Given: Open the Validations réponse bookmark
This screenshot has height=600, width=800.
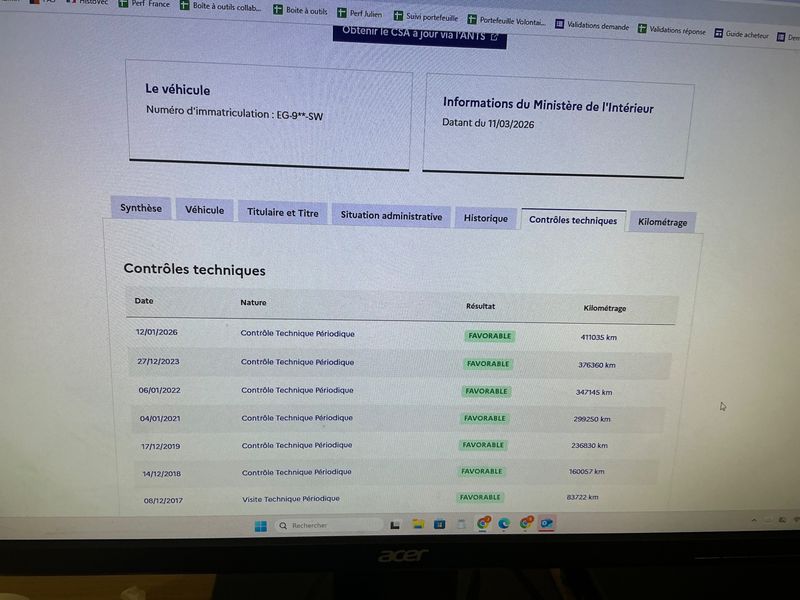Looking at the screenshot, I should tap(672, 30).
